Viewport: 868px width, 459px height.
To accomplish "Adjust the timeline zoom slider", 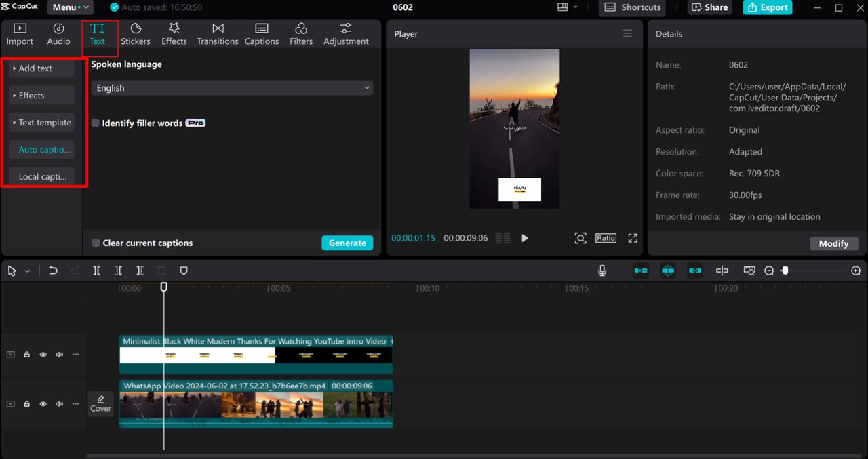I will tap(785, 271).
